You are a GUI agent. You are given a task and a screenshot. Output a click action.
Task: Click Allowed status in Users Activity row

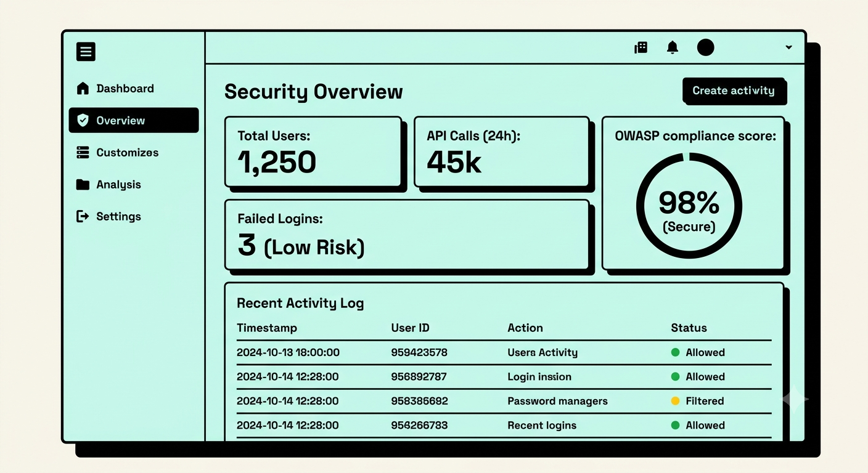coord(698,352)
